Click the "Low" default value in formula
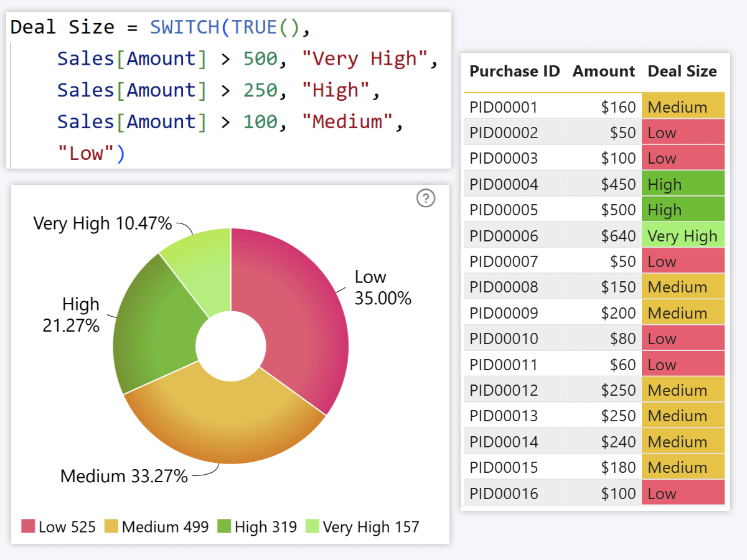 pos(85,154)
